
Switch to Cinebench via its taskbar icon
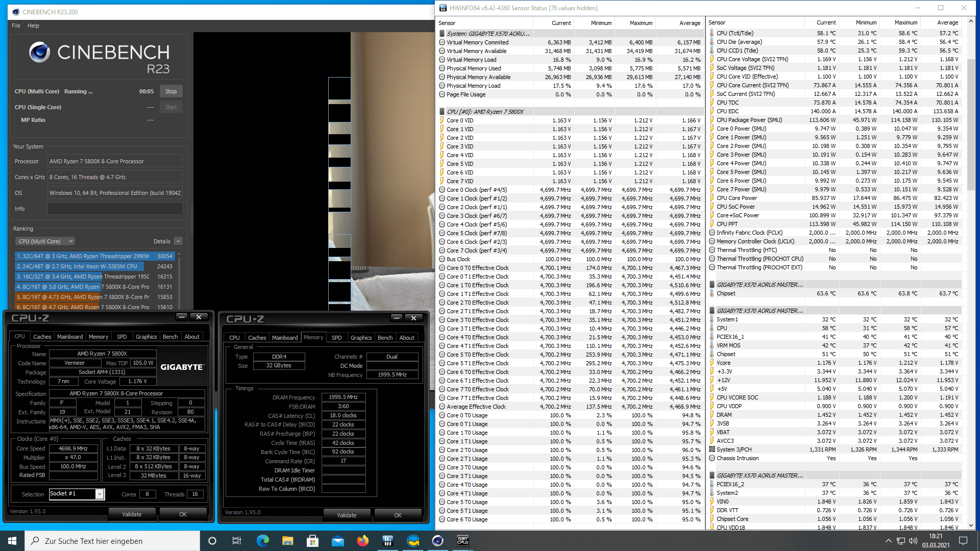pos(437,541)
